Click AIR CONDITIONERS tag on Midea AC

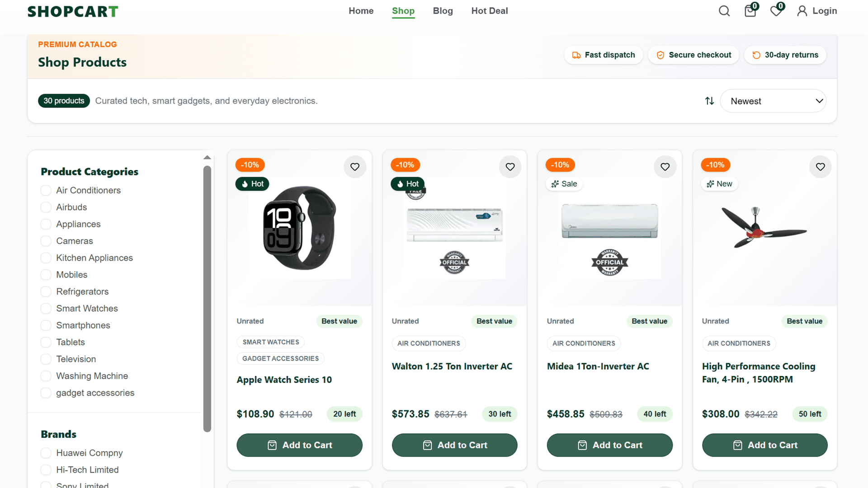click(x=584, y=343)
